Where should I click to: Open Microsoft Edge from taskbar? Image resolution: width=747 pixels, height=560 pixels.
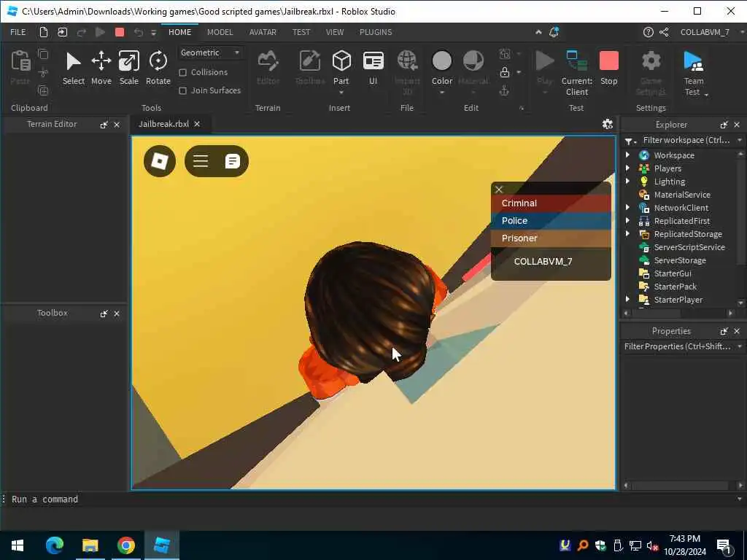(54, 545)
